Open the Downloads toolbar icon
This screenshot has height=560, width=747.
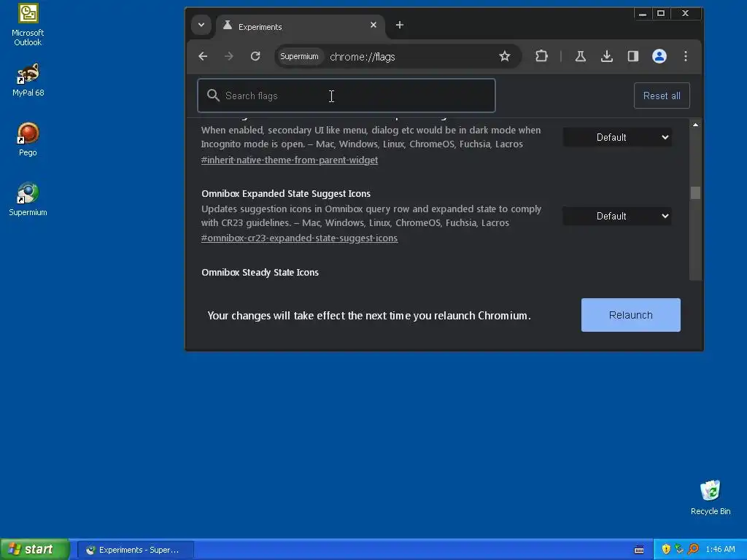point(606,56)
